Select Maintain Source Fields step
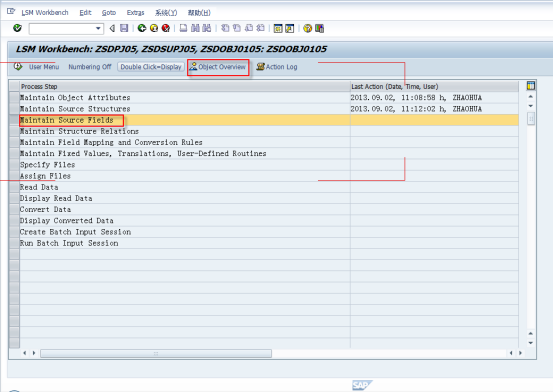This screenshot has height=392, width=554. click(x=184, y=120)
